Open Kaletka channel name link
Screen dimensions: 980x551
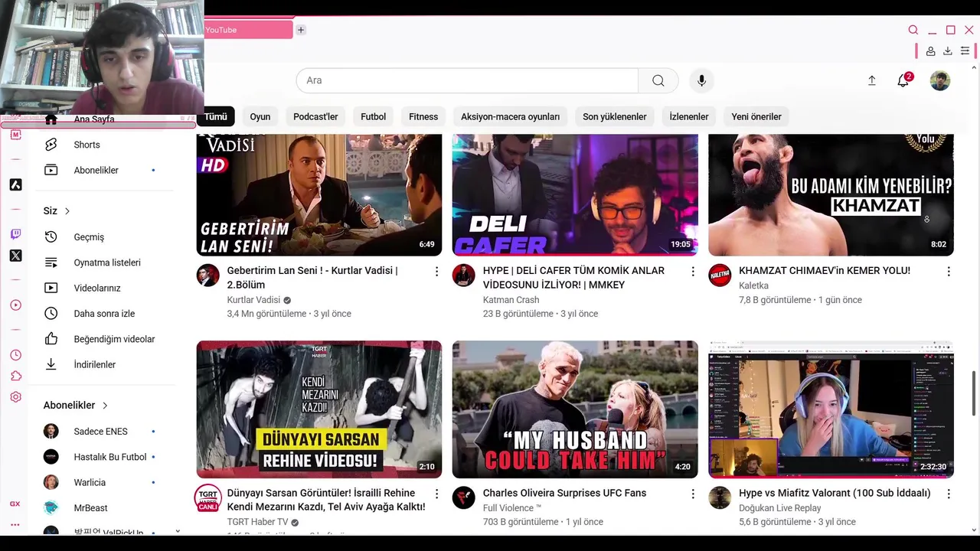click(x=753, y=285)
